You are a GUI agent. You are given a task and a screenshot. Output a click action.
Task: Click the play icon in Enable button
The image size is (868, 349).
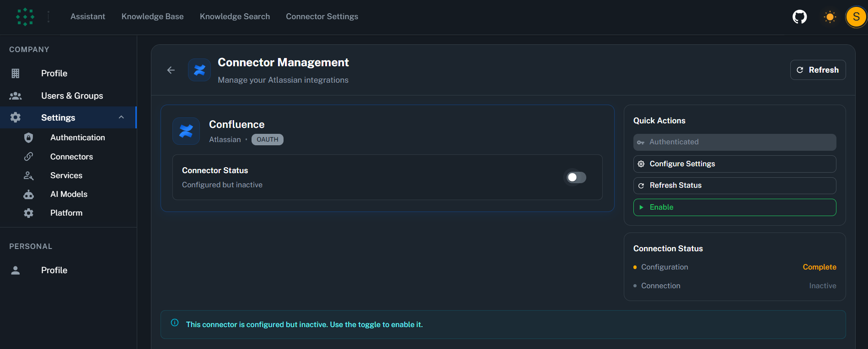point(641,207)
